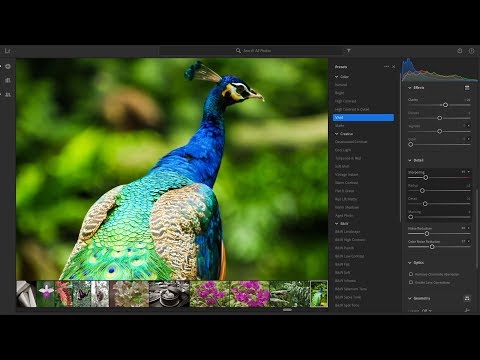Collapse the Optics section
Screen dimensions: 480x360
(410, 263)
